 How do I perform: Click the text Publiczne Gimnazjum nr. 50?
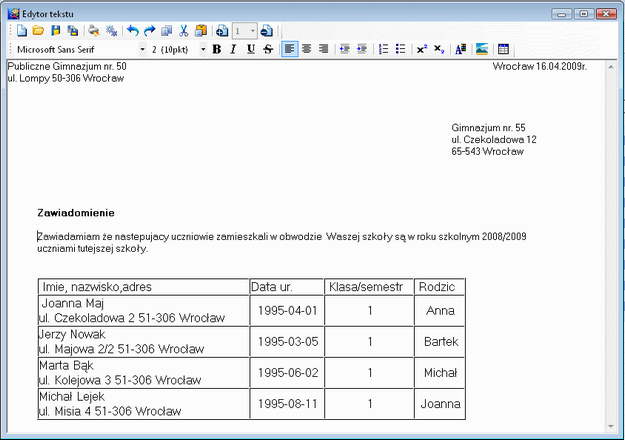coord(67,66)
